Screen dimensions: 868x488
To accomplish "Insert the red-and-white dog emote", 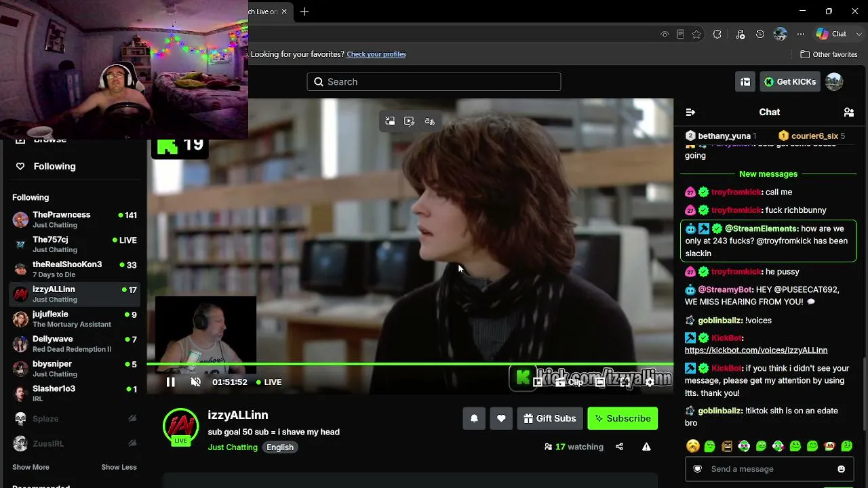I will click(829, 446).
